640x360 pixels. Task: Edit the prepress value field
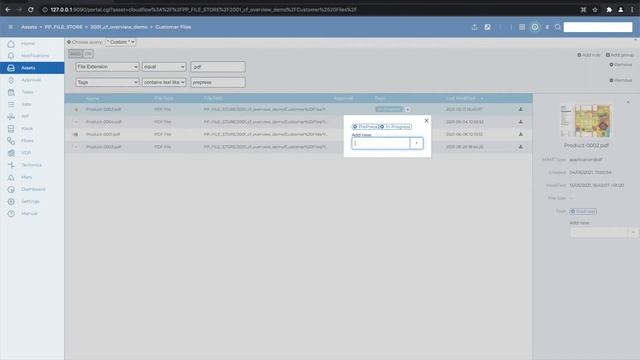(218, 82)
